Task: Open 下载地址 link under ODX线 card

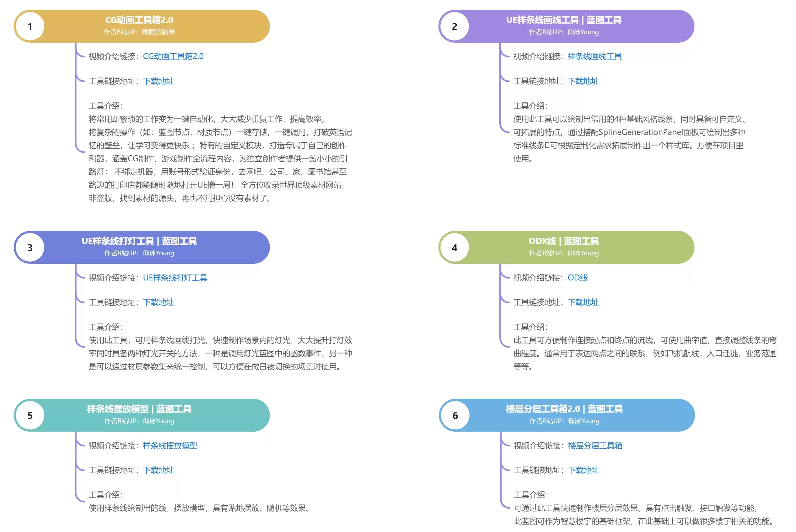Action: [x=583, y=302]
